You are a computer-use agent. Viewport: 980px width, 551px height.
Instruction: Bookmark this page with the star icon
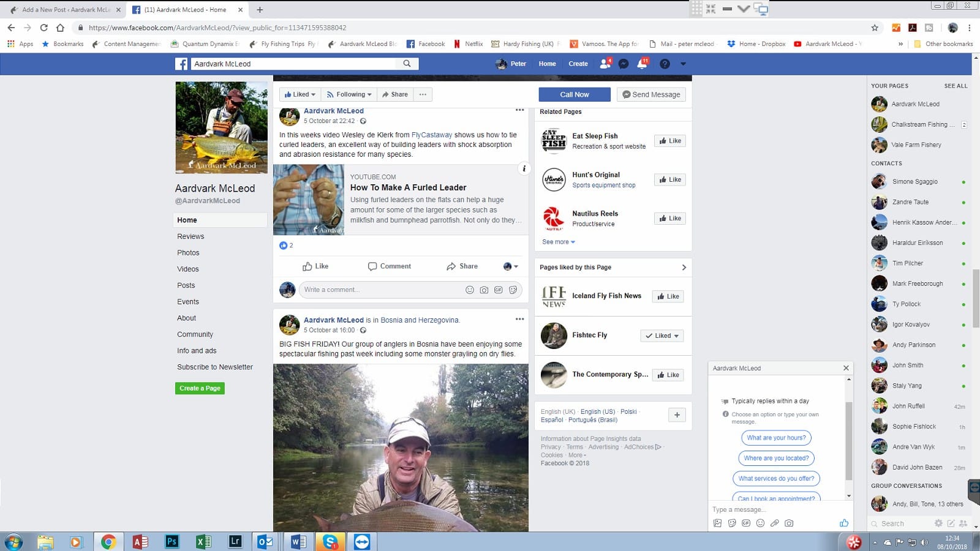pos(875,28)
